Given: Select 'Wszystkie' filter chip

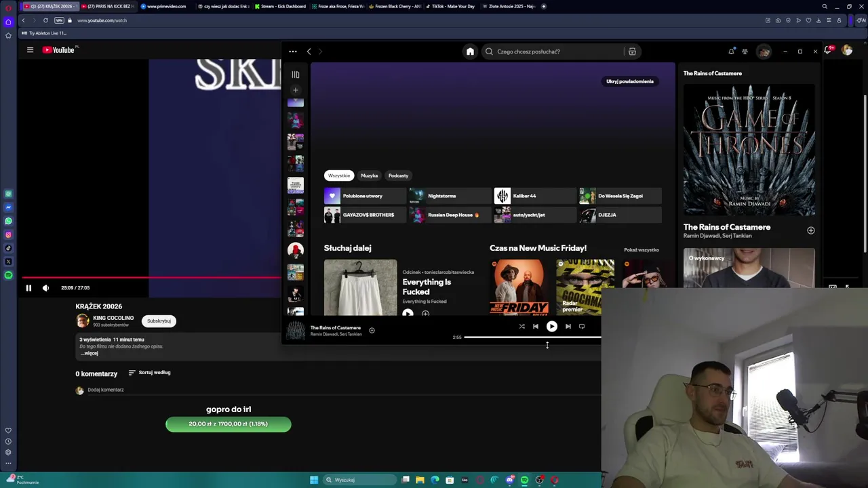Looking at the screenshot, I should pos(339,176).
